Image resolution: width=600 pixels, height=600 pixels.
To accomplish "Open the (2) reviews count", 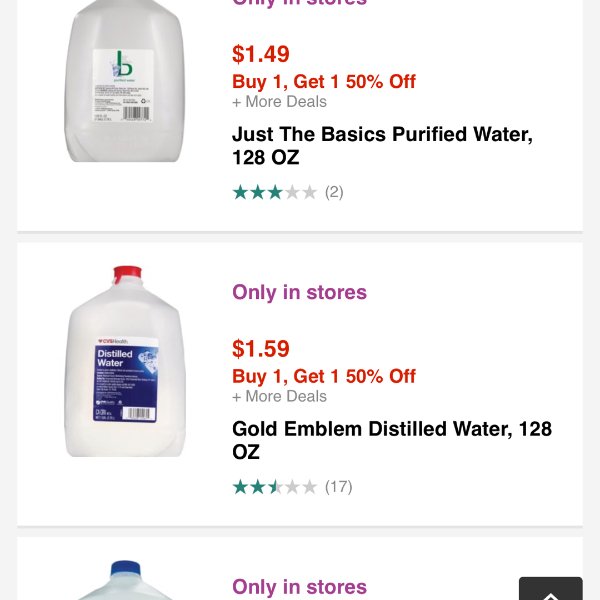I will [334, 192].
